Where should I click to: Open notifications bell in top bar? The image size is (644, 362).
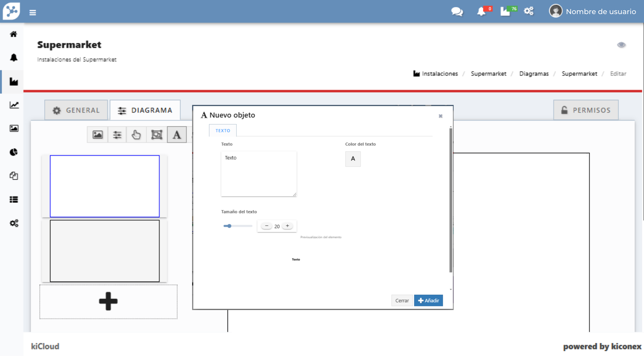[481, 12]
